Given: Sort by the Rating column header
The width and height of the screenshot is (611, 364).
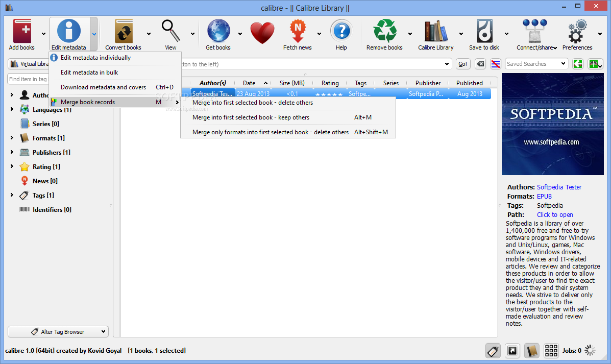Looking at the screenshot, I should [x=330, y=83].
